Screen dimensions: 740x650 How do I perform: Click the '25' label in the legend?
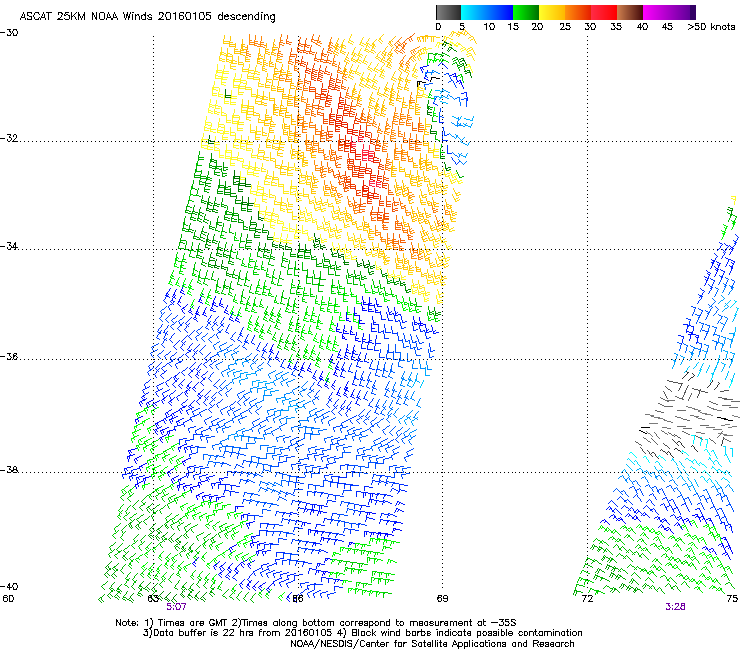point(565,27)
